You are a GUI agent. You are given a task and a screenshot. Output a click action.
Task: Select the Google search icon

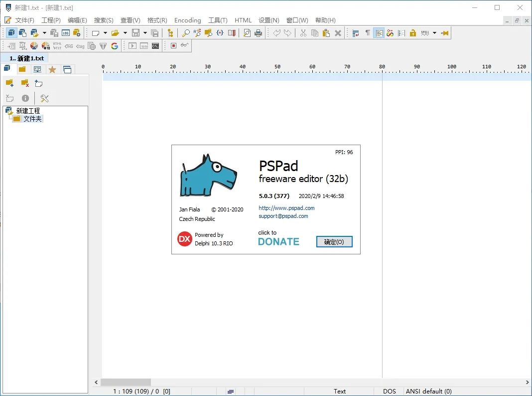pos(114,45)
